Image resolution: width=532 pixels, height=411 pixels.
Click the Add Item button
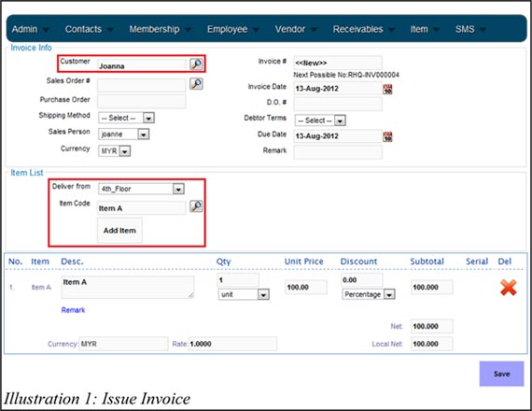click(119, 231)
